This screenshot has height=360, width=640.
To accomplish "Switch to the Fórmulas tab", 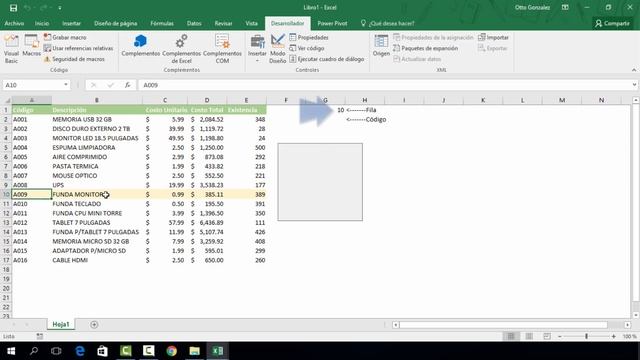I will coord(162,23).
